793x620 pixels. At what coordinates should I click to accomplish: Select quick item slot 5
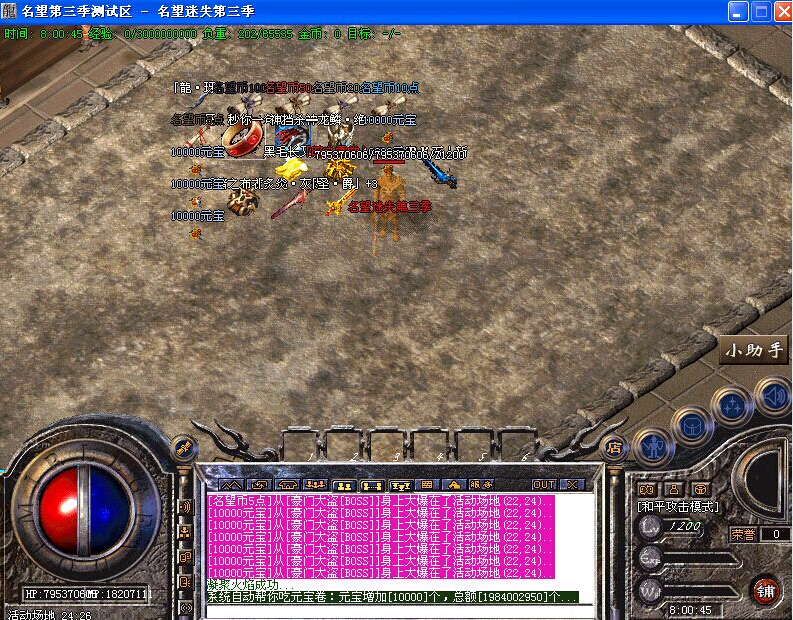pos(474,444)
